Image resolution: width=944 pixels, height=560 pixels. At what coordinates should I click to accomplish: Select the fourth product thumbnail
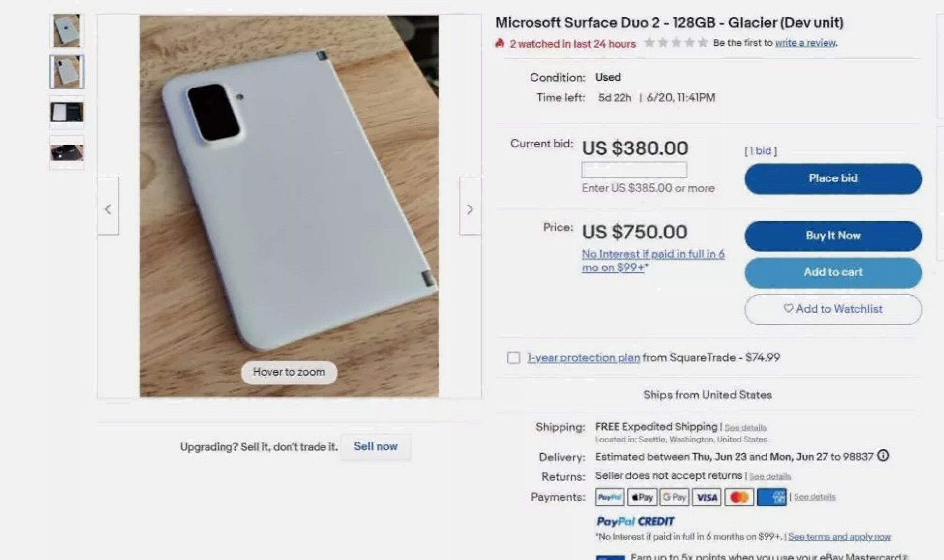click(x=66, y=152)
